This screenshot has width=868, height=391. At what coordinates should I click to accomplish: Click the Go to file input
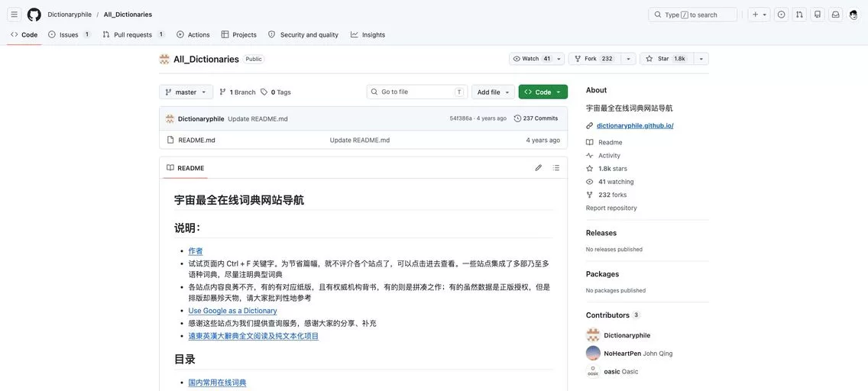point(417,92)
